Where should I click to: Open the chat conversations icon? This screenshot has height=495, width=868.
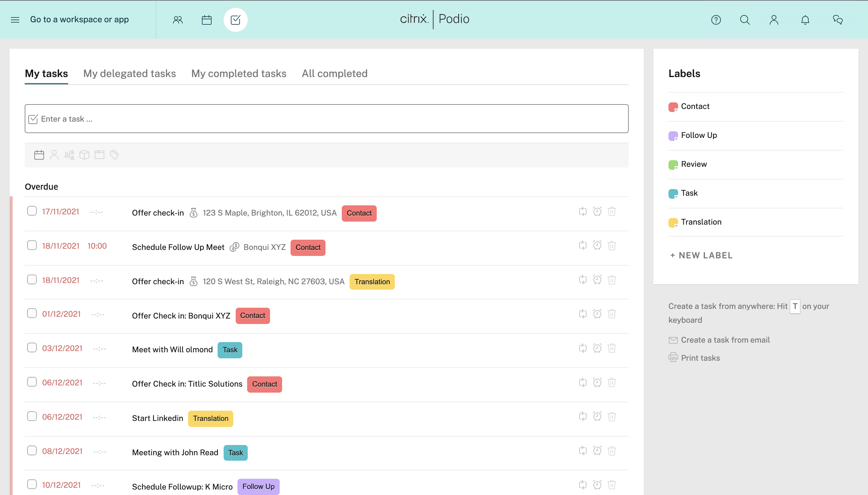[837, 20]
